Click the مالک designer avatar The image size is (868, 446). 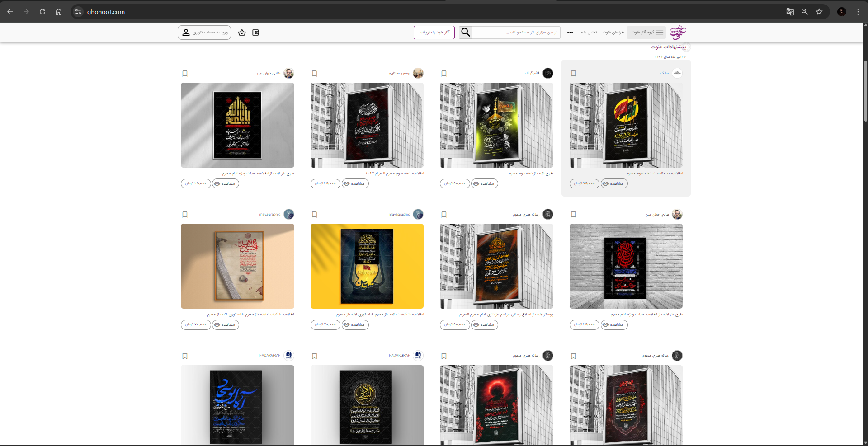click(x=677, y=73)
